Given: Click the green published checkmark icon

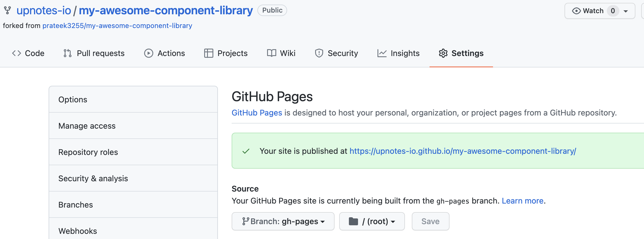Looking at the screenshot, I should pyautogui.click(x=246, y=151).
